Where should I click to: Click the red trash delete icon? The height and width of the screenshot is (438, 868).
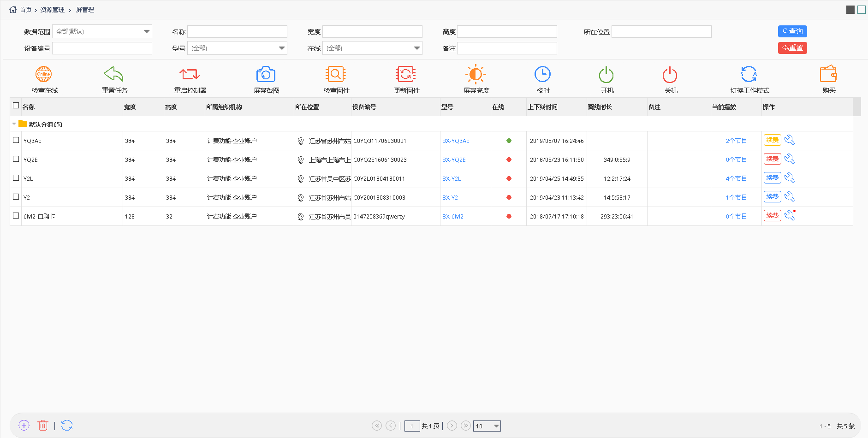[43, 426]
